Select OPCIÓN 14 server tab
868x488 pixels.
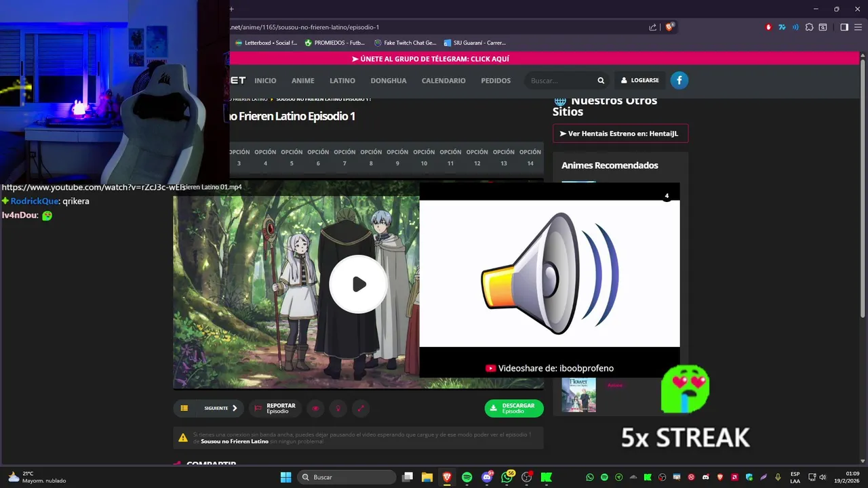coord(530,158)
